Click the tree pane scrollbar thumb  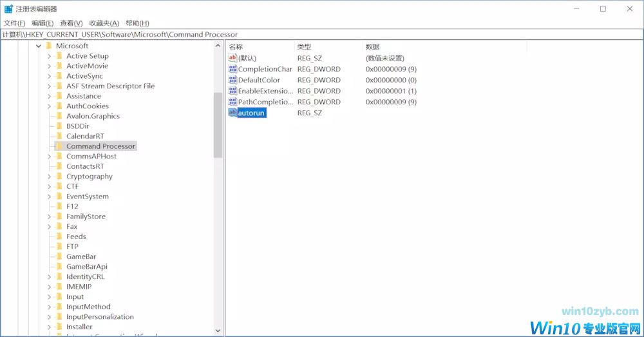(218, 125)
